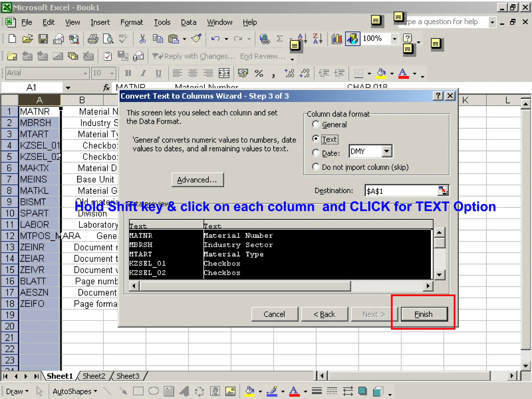Click the Font Color red A swatch in formatting toolbar
532x399 pixels.
pos(403,74)
